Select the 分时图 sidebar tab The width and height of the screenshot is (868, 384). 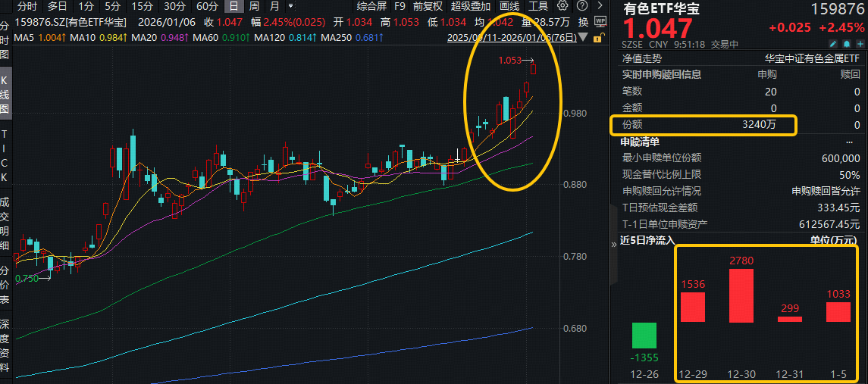coord(5,41)
